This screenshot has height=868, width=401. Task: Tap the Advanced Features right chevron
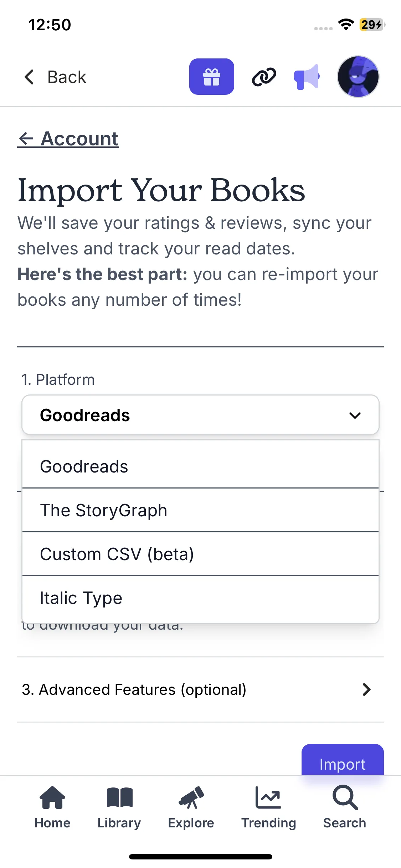pyautogui.click(x=366, y=689)
